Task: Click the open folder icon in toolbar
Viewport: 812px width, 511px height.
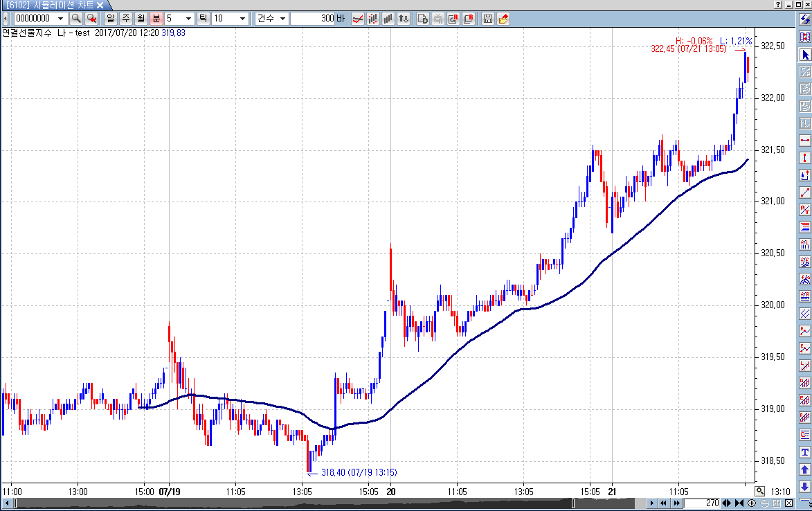Action: click(503, 19)
